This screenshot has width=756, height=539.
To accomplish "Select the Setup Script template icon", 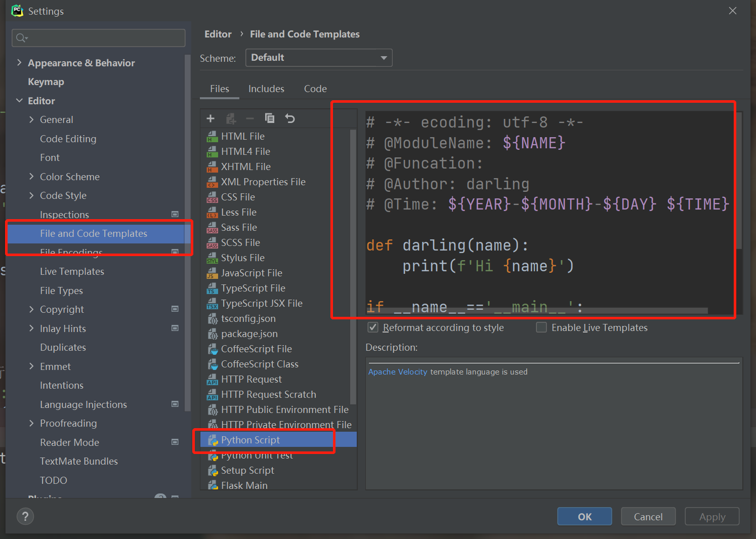I will [213, 471].
